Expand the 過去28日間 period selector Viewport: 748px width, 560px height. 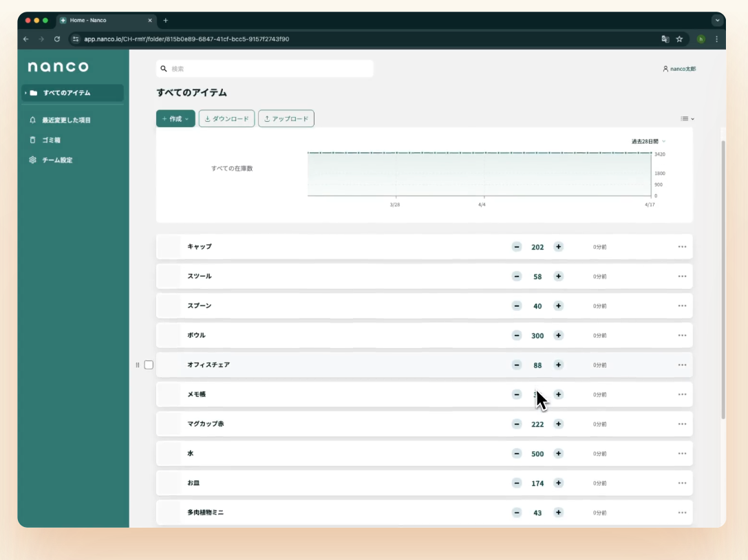coord(648,142)
